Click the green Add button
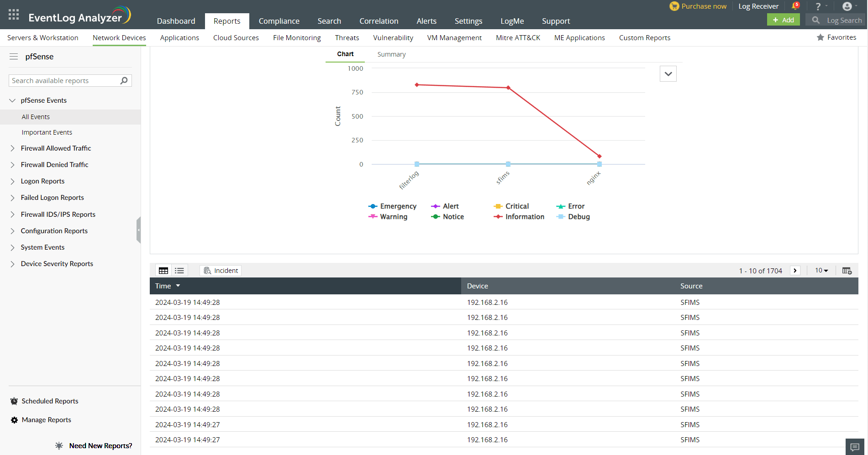This screenshot has height=455, width=868. point(783,20)
